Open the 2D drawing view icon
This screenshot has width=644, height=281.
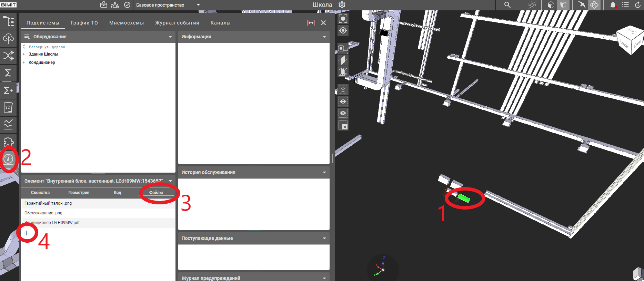pyautogui.click(x=8, y=107)
